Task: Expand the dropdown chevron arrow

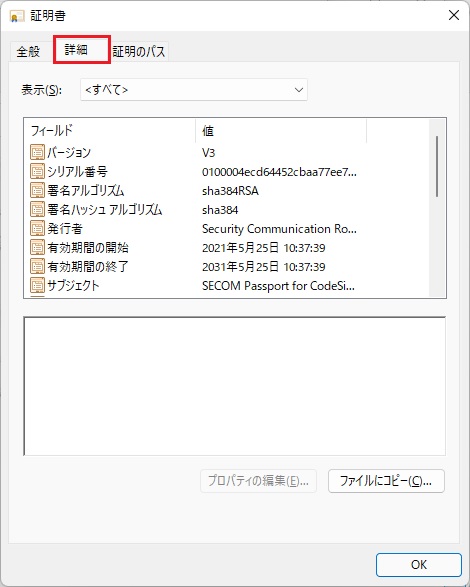Action: point(298,90)
